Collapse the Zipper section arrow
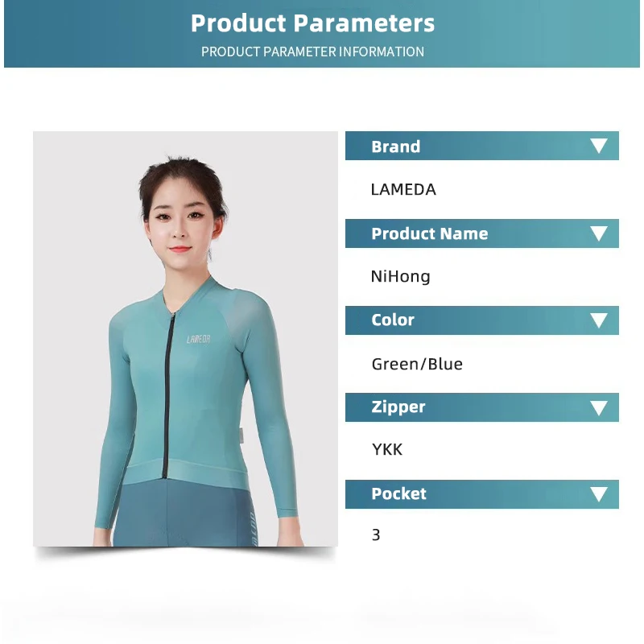 click(598, 408)
